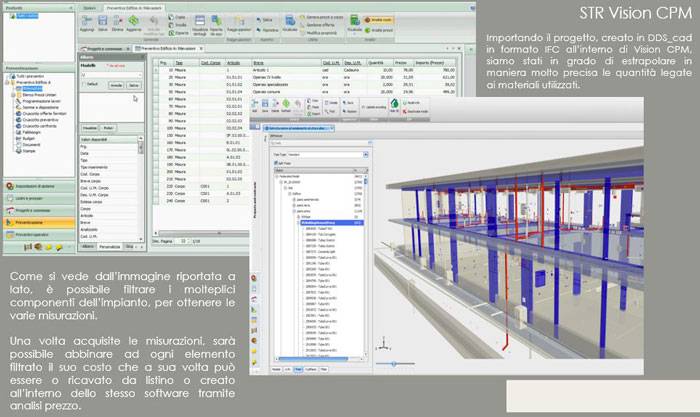Click the Pulisci button in the Albero panel
Viewport: 700px width, 417px height.
(108, 128)
